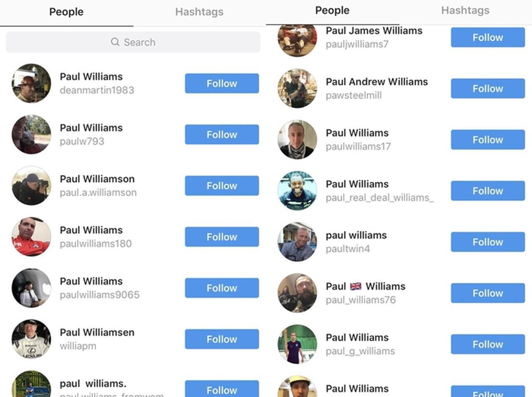This screenshot has height=397, width=532.
Task: Open right panel Hashtags tab
Action: click(465, 11)
